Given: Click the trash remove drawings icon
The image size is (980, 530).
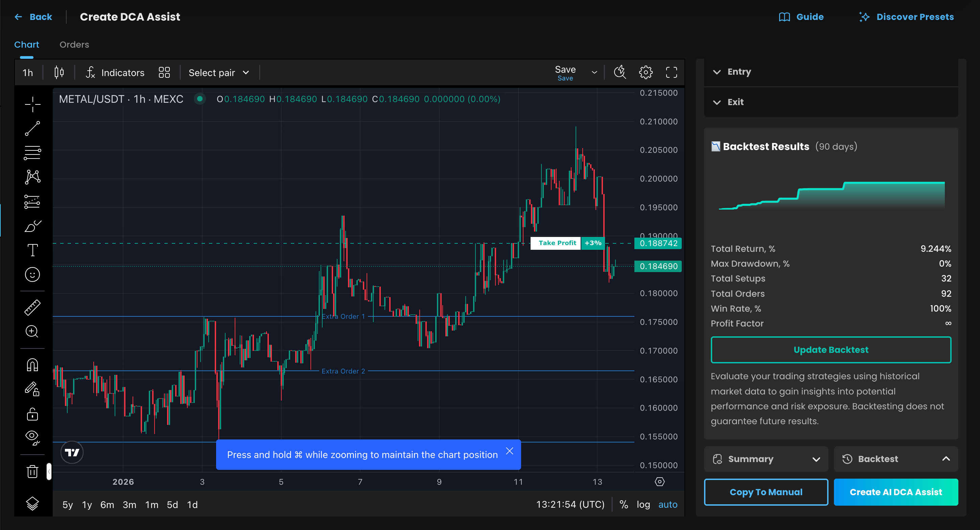Looking at the screenshot, I should pos(32,472).
